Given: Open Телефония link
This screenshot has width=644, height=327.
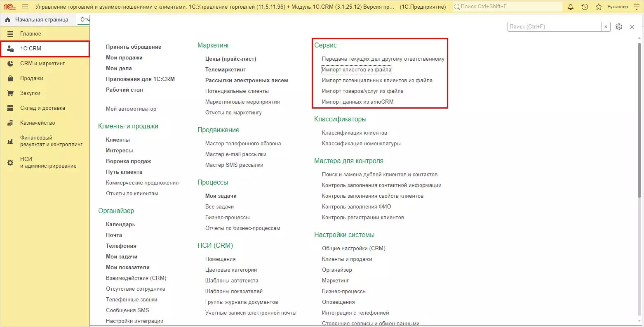Looking at the screenshot, I should 121,246.
